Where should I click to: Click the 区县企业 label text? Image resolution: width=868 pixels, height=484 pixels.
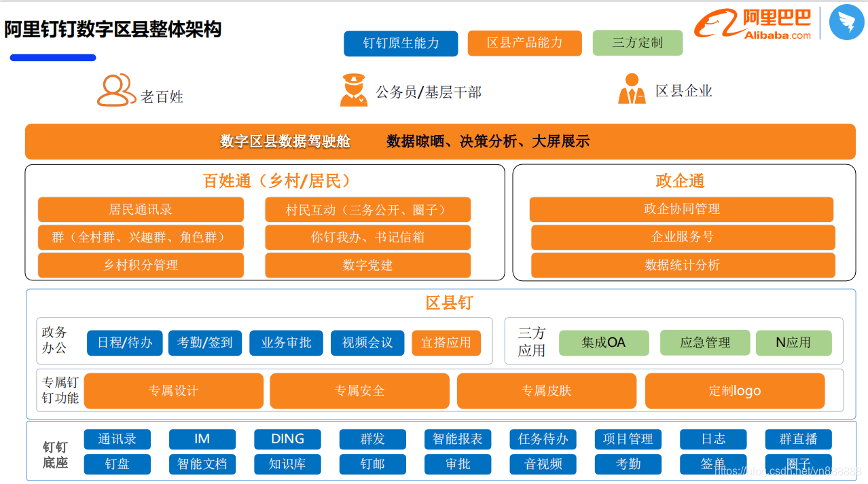click(x=684, y=91)
